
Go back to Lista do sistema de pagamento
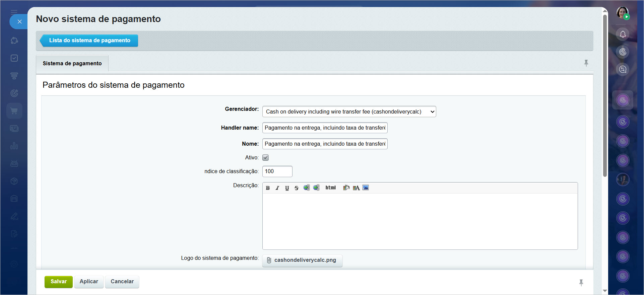(x=89, y=41)
